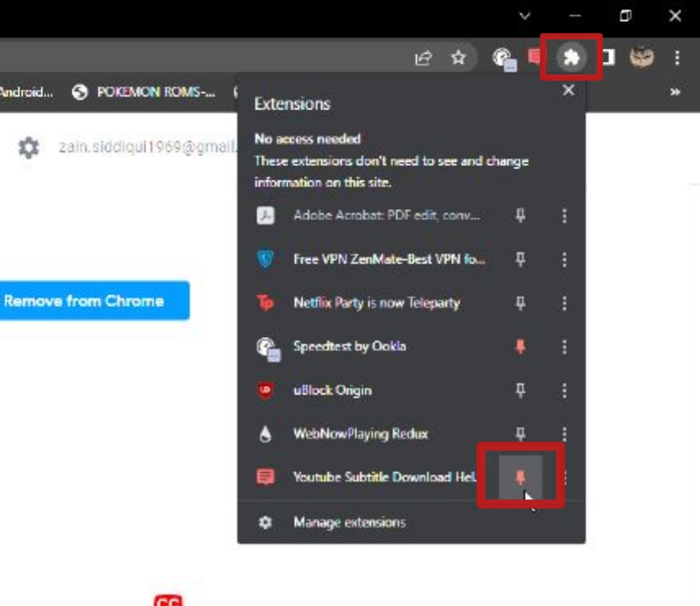
Task: Open more actions for Adobe Acrobat
Action: [x=564, y=215]
